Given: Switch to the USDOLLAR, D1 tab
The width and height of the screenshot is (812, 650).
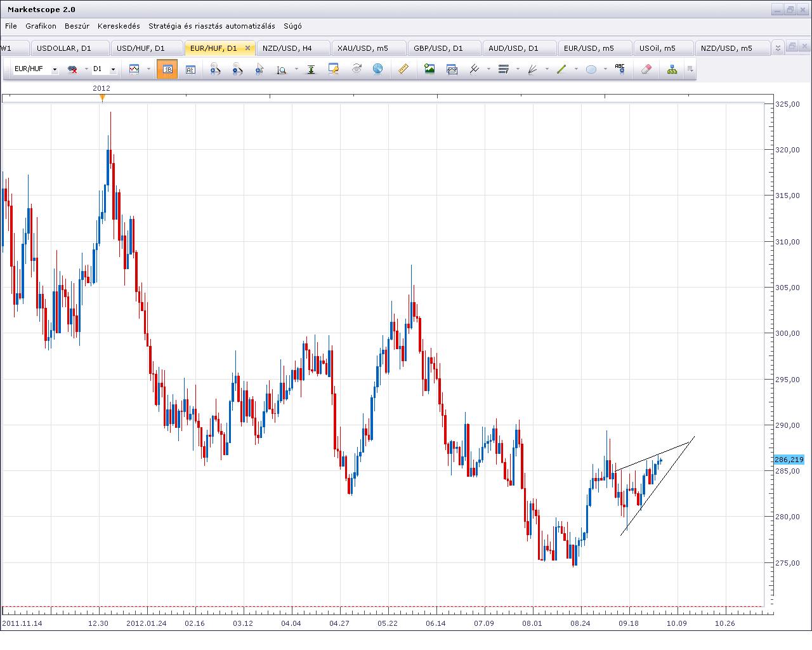Looking at the screenshot, I should pos(70,48).
